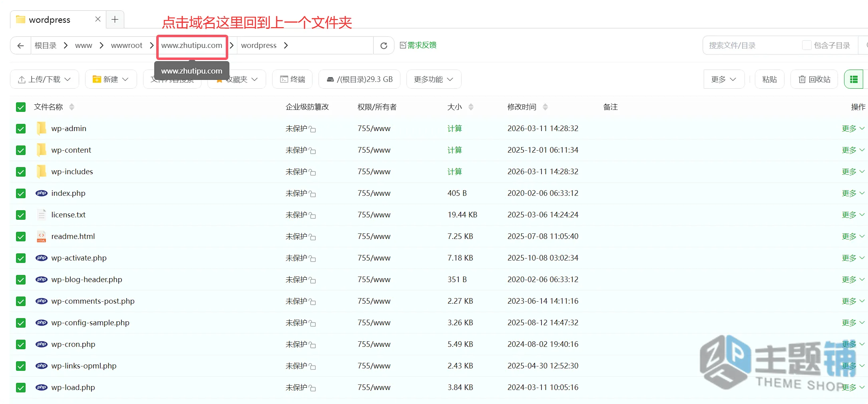Open a new tab with the plus icon
This screenshot has height=404, width=868.
(115, 19)
